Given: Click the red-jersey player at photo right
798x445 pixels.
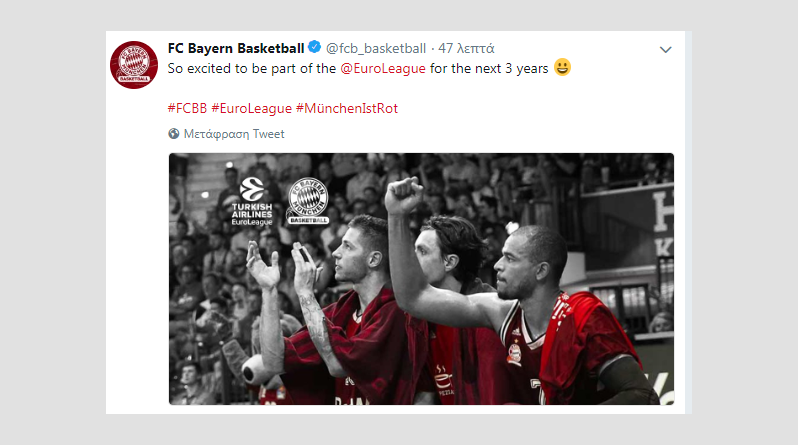Looking at the screenshot, I should (567, 316).
